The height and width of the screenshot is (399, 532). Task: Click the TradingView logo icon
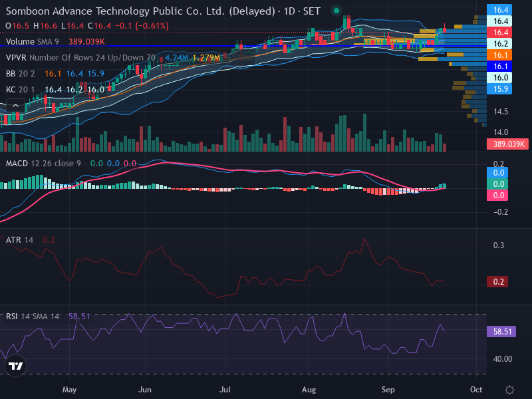[15, 366]
